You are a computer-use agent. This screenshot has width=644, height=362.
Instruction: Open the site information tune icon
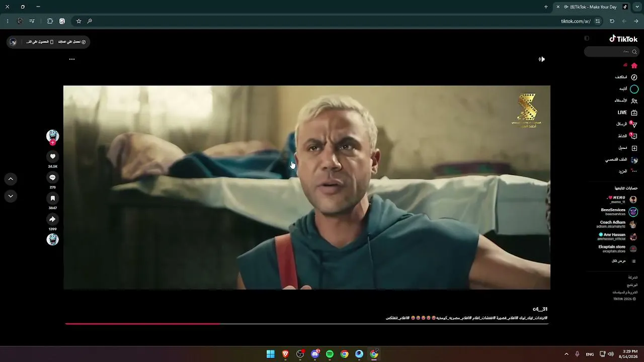tap(598, 21)
